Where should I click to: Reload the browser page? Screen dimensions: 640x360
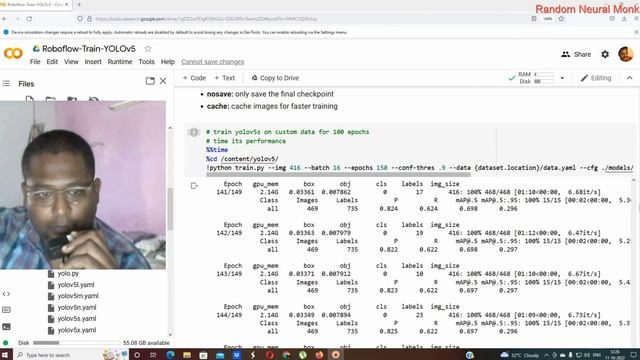[29, 19]
